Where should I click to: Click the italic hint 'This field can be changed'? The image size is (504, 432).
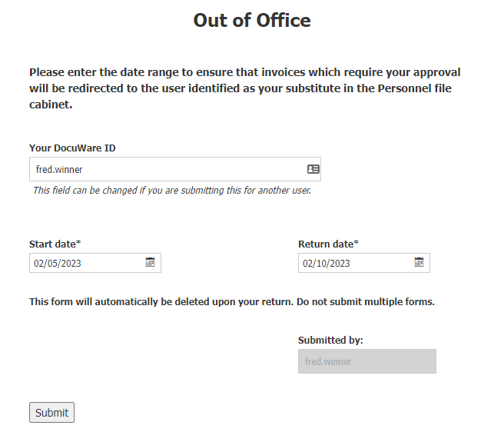coord(172,191)
